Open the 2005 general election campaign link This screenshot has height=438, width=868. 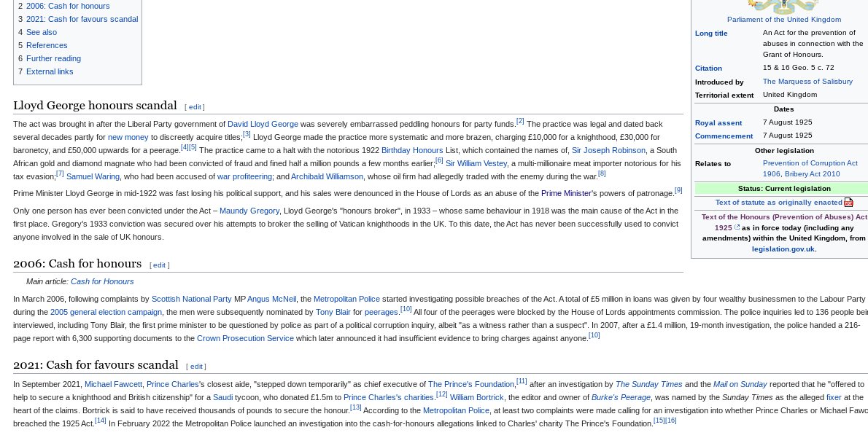[x=106, y=313]
